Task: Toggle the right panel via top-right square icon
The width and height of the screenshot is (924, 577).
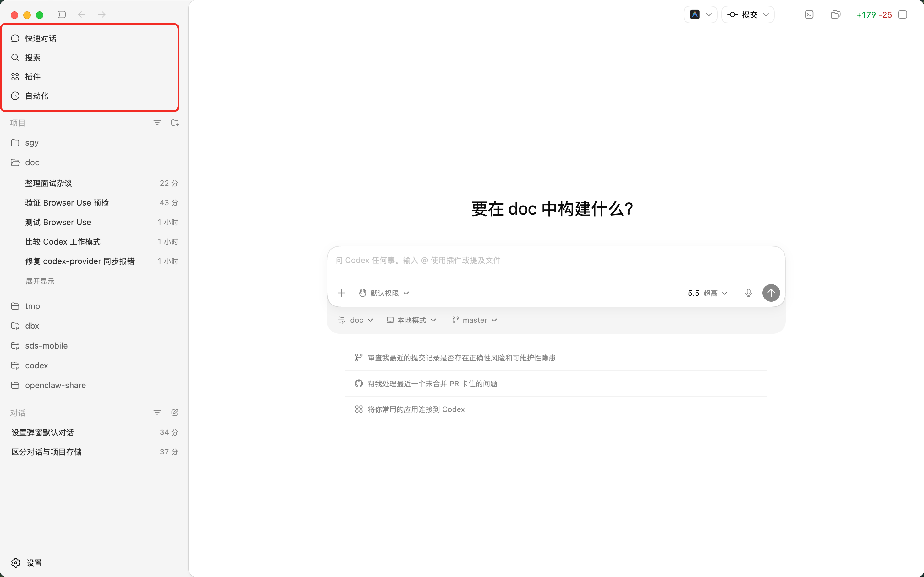Action: tap(903, 14)
